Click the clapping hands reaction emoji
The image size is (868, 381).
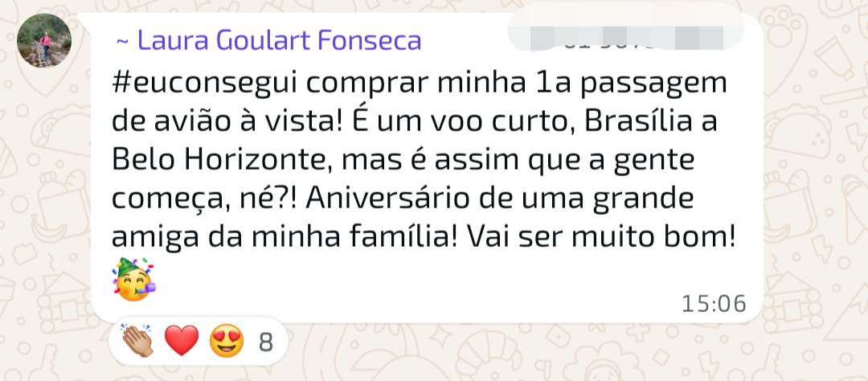137,341
